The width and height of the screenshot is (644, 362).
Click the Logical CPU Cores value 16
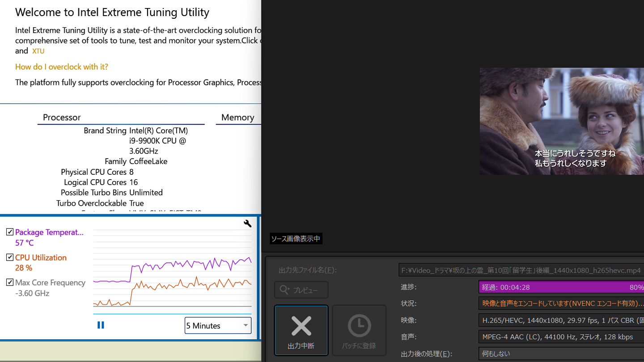(133, 182)
